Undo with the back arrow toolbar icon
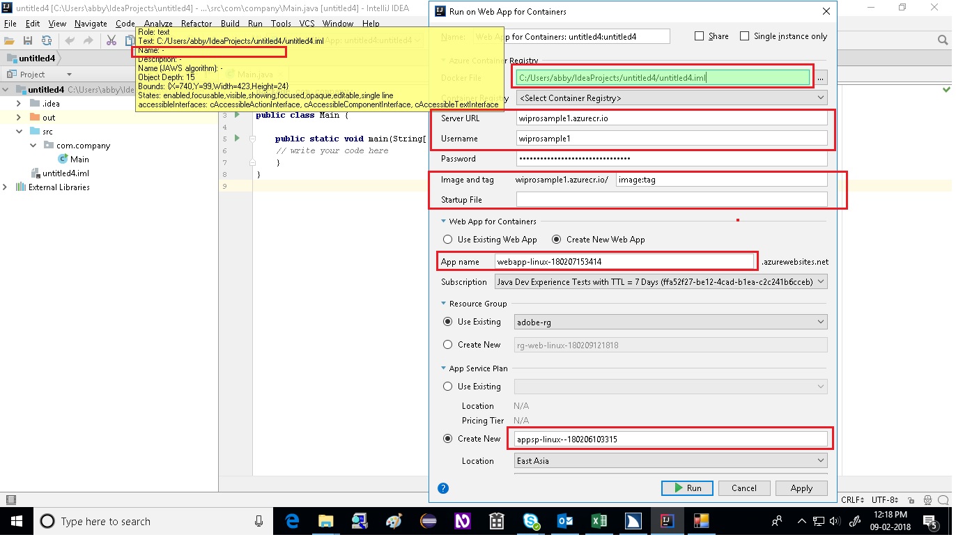The height and width of the screenshot is (560, 956). (68, 40)
